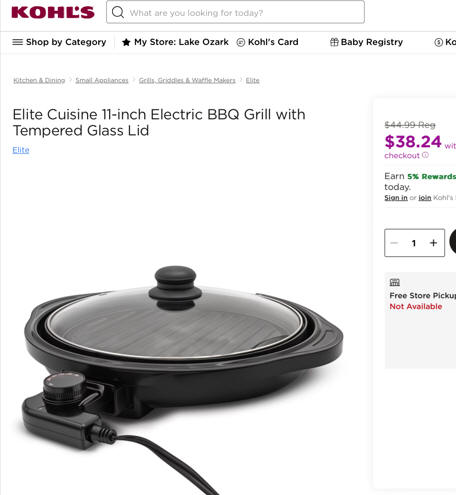Click the Kohl's Card icon
Screen dimensions: 456x495
[241, 42]
